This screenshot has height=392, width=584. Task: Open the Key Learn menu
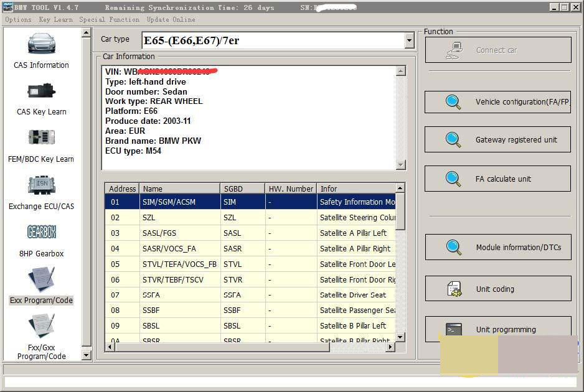point(56,19)
